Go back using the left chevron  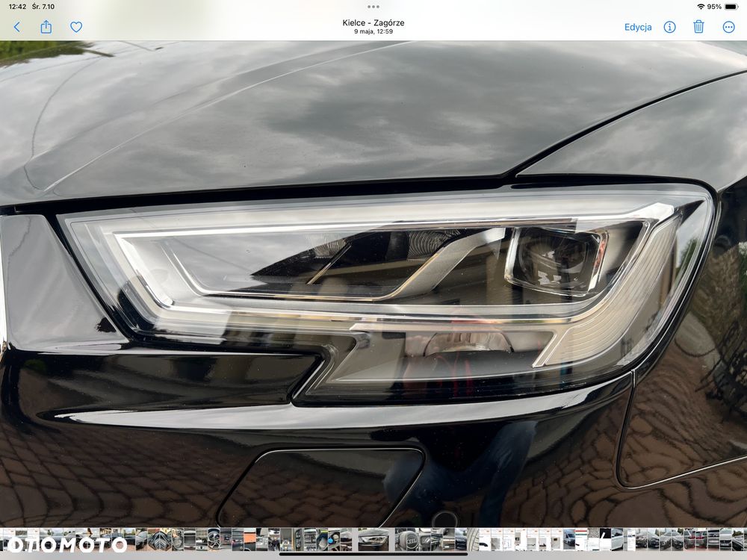(x=17, y=27)
